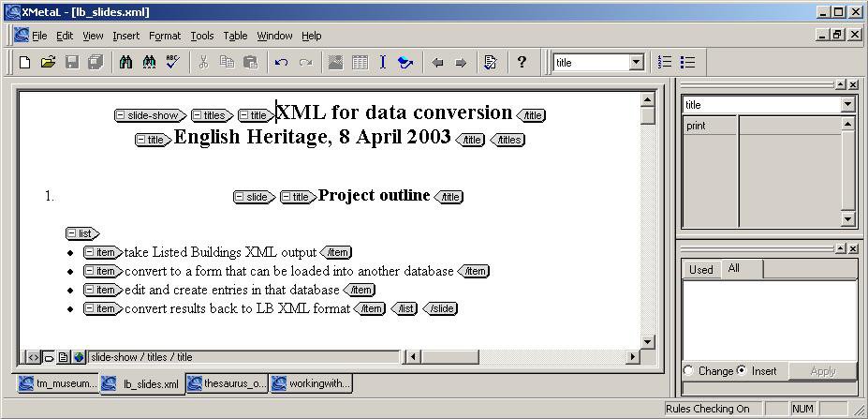Switch to browser preview view icon
This screenshot has width=868, height=419.
[x=79, y=357]
